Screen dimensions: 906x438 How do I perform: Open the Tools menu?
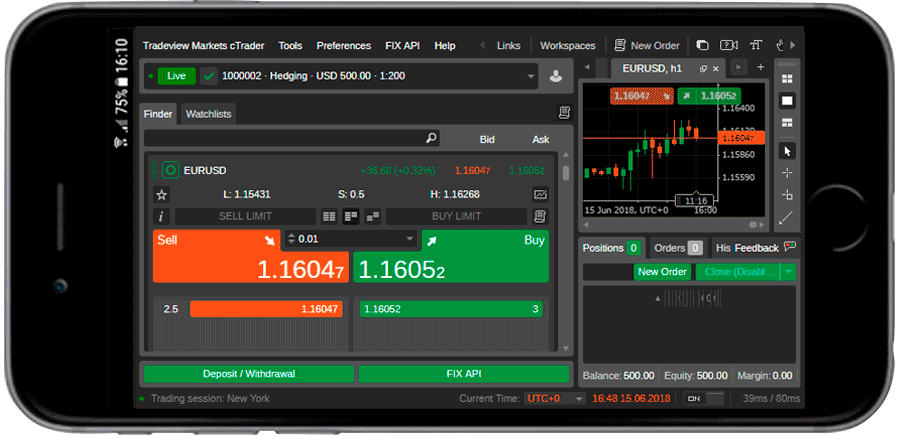click(x=290, y=46)
